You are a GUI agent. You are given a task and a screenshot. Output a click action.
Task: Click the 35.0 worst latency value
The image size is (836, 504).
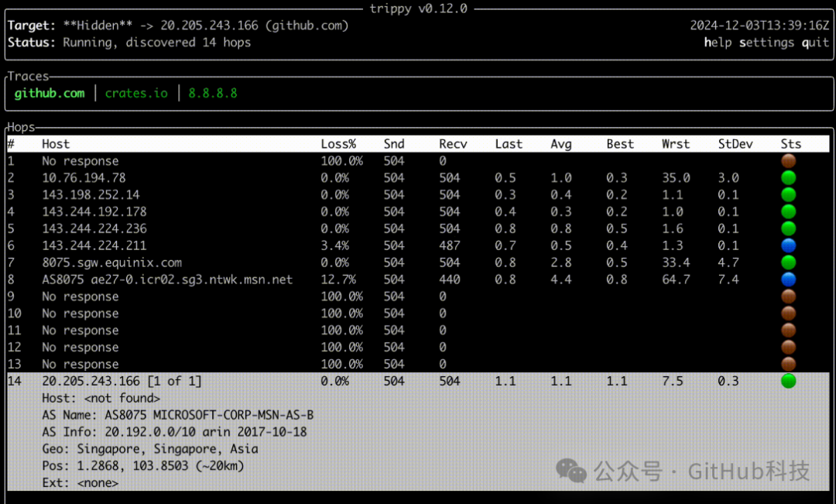(676, 177)
